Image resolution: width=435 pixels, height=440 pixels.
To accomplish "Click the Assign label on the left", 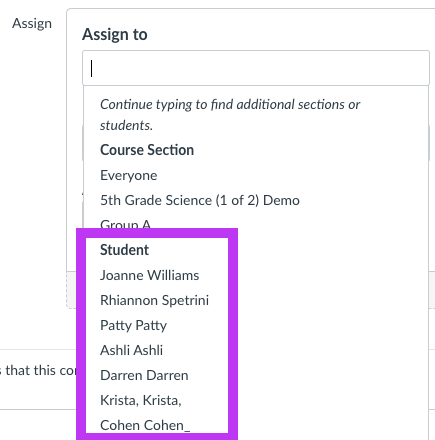I will point(32,23).
